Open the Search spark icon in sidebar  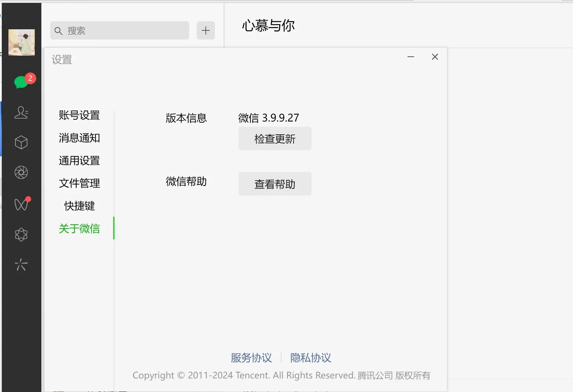point(21,265)
